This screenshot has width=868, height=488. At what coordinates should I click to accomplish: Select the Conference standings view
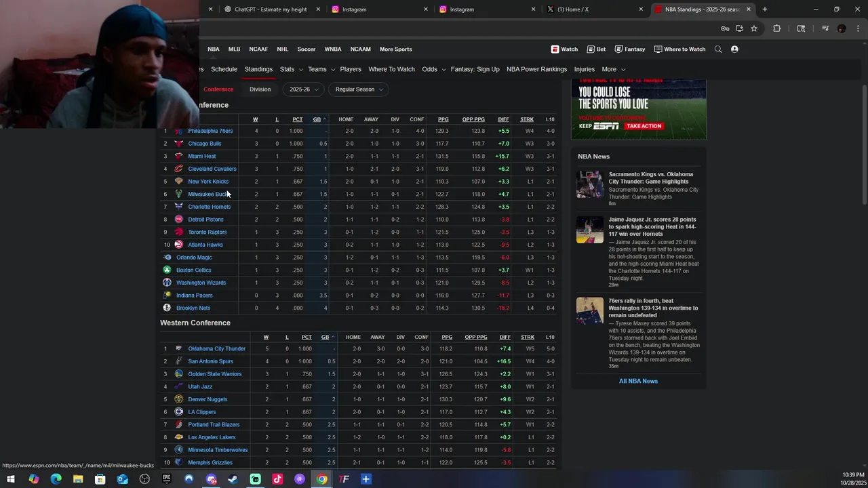point(218,89)
